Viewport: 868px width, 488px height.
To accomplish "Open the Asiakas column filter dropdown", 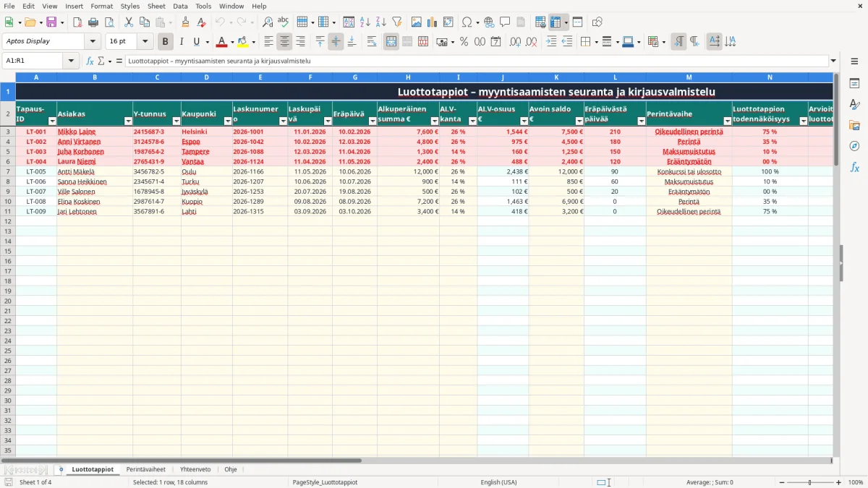I will pyautogui.click(x=128, y=121).
